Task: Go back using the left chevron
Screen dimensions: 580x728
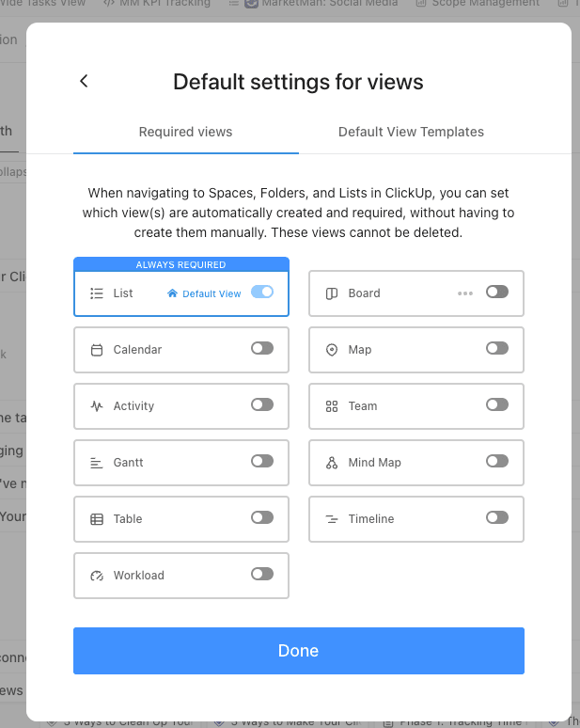Action: (x=84, y=81)
